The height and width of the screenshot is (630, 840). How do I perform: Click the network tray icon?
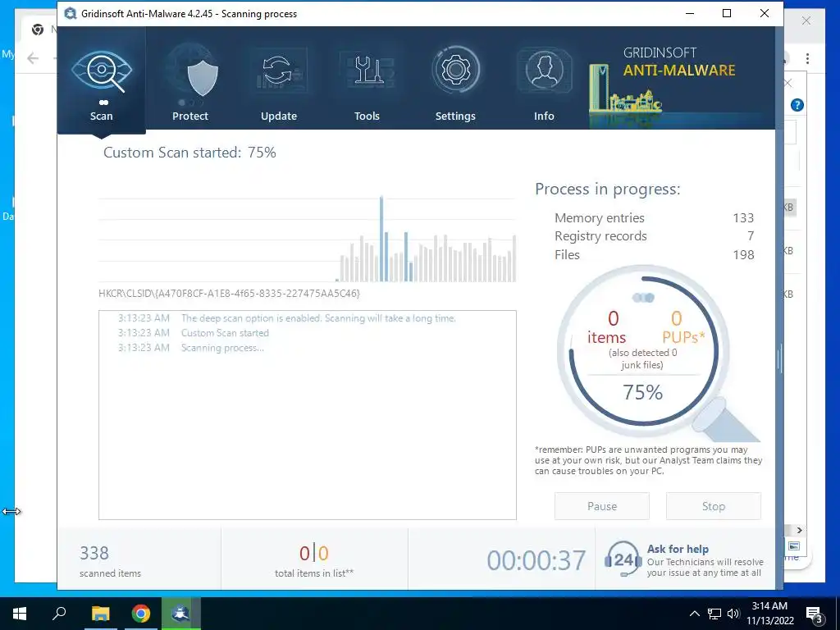(714, 614)
